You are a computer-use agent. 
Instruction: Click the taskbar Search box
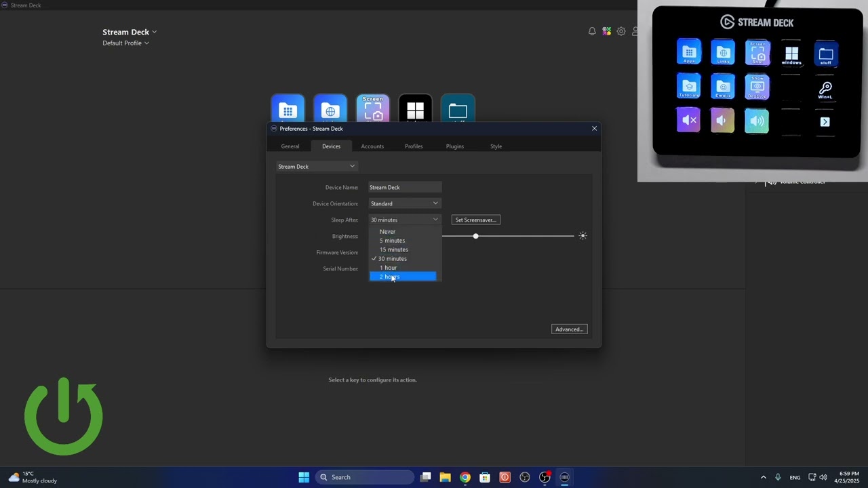click(365, 477)
